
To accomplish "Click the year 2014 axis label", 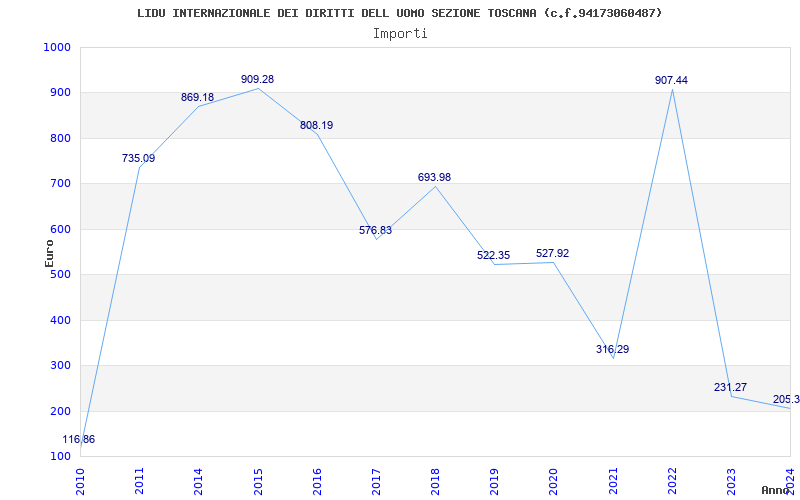I will [198, 481].
